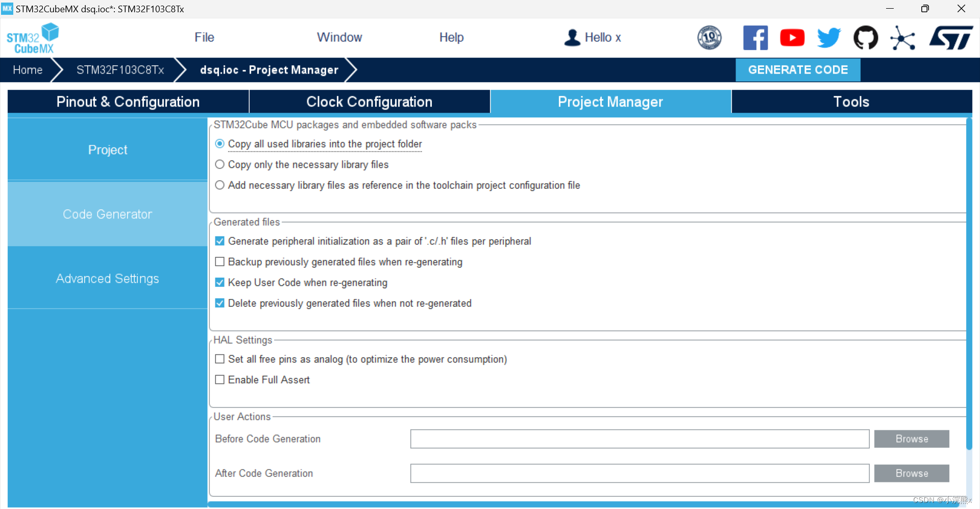
Task: Browse for After Code Generation action
Action: (x=912, y=473)
